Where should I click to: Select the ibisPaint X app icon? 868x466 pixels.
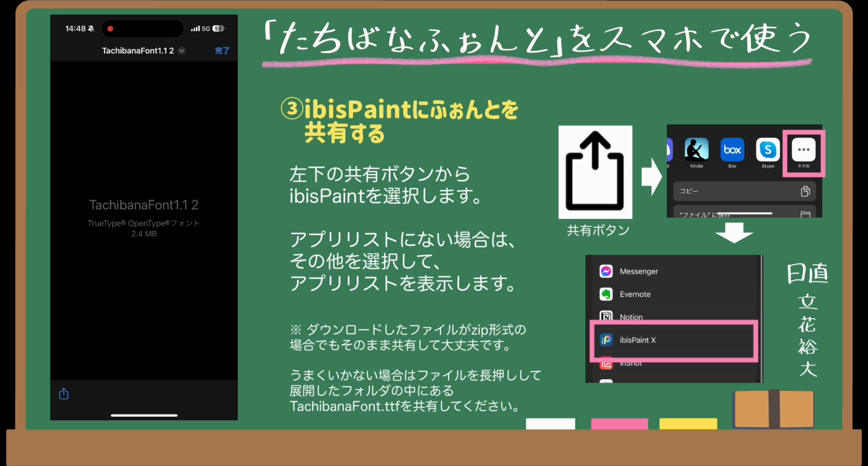pos(606,340)
